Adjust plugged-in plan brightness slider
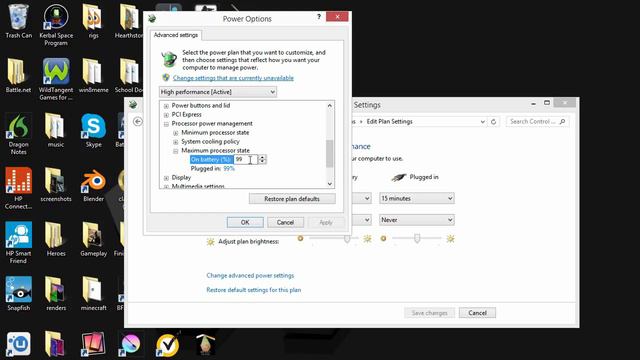Screen dimensions: 640x360 click(x=417, y=238)
